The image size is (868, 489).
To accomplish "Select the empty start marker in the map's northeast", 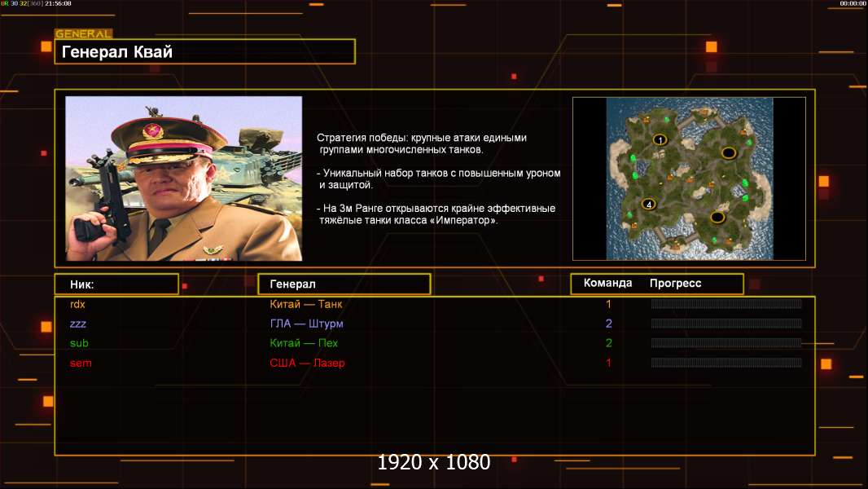I will click(729, 152).
